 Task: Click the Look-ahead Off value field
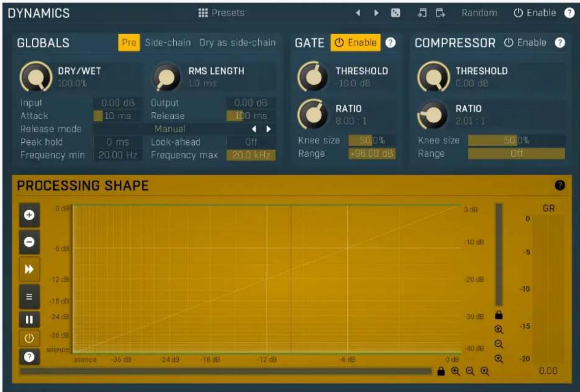(x=251, y=142)
